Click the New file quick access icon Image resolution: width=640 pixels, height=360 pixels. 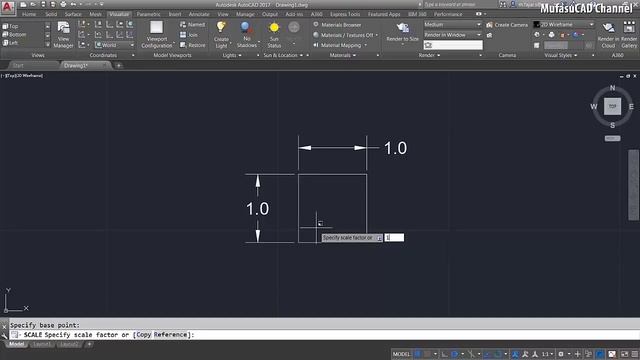tap(24, 4)
